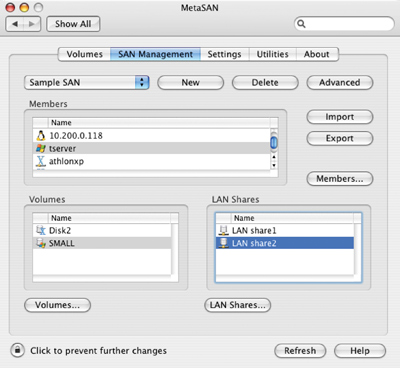Click the Members list scroll down arrow
This screenshot has height=368, width=400.
274,165
